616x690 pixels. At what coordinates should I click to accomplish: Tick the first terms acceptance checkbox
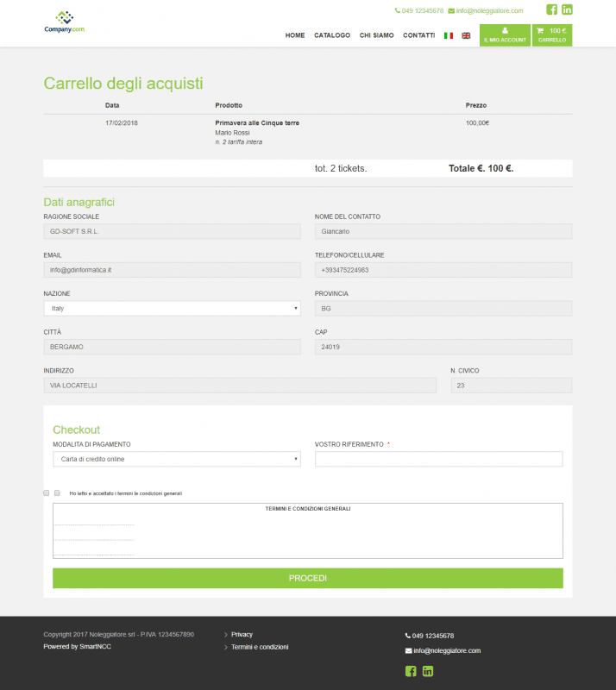point(47,492)
